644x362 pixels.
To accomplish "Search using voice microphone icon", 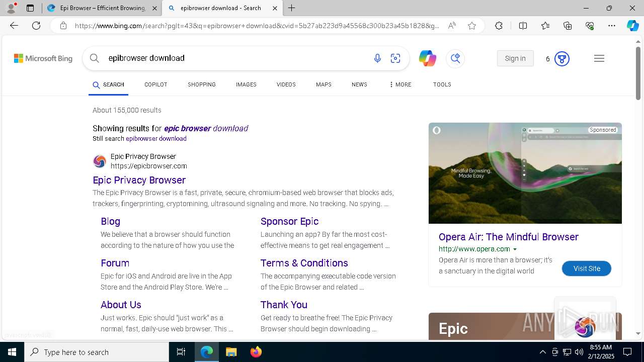I will click(377, 58).
